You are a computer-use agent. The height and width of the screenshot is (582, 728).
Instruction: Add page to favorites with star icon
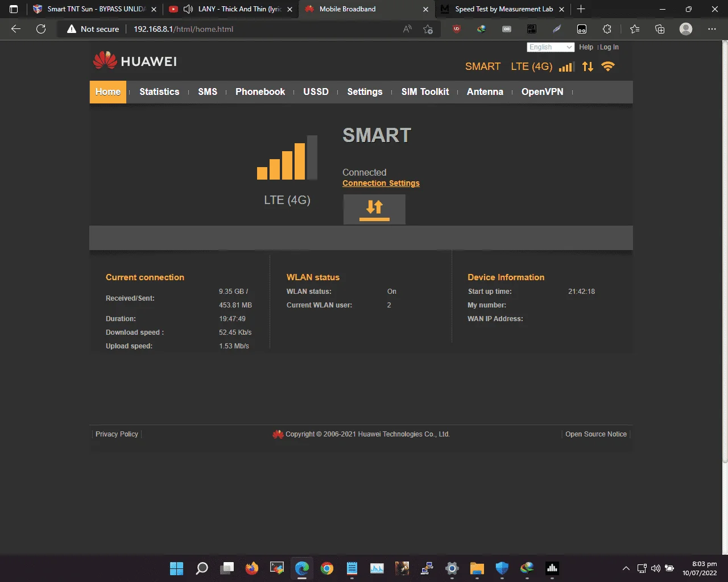(428, 29)
